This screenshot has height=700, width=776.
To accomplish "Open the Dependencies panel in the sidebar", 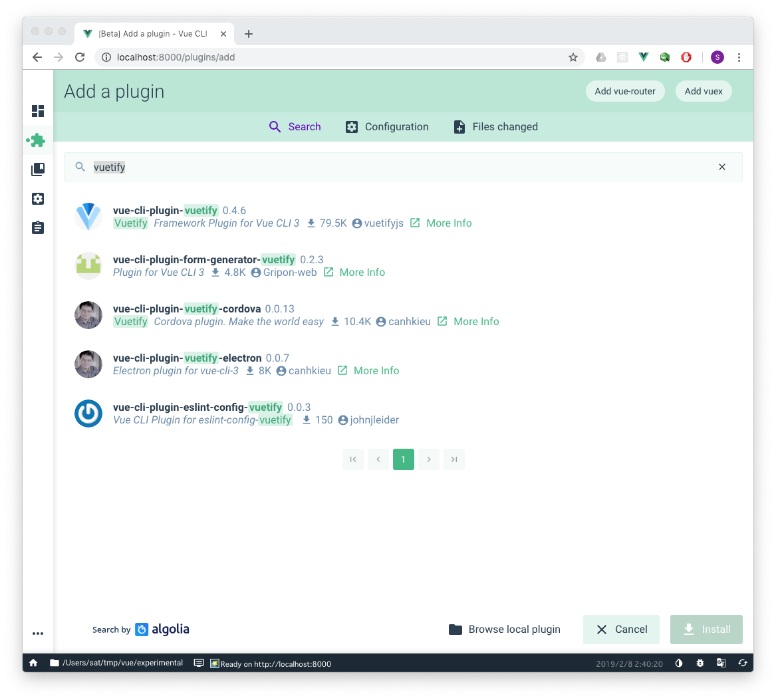I will point(38,170).
